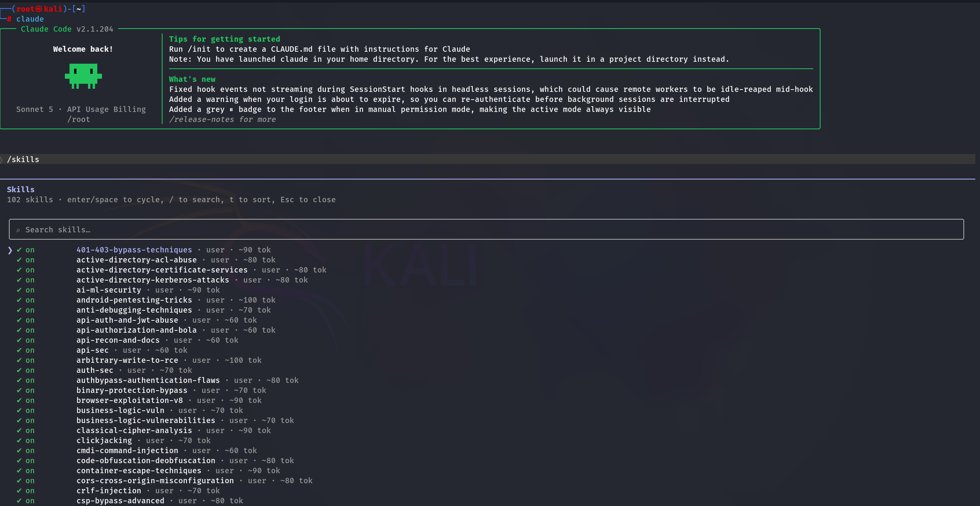980x506 pixels.
Task: Select the csp-bypass-advanced skill name
Action: click(x=120, y=501)
